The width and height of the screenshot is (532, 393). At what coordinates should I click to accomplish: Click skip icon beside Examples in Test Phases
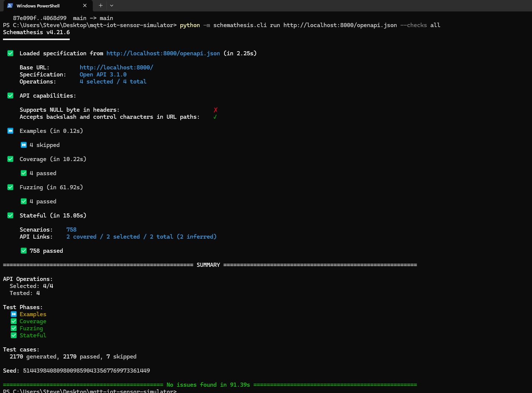tap(14, 314)
